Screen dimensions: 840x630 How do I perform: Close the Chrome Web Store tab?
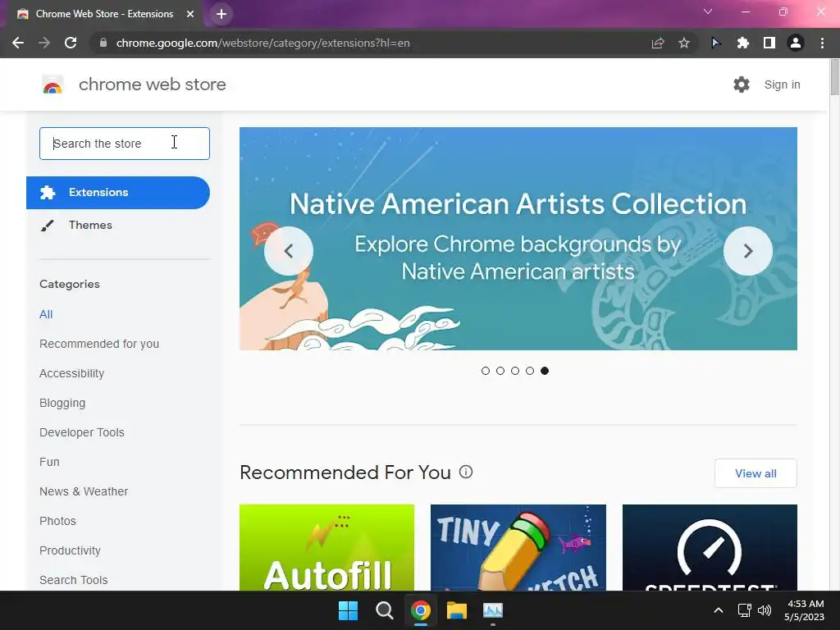tap(190, 14)
